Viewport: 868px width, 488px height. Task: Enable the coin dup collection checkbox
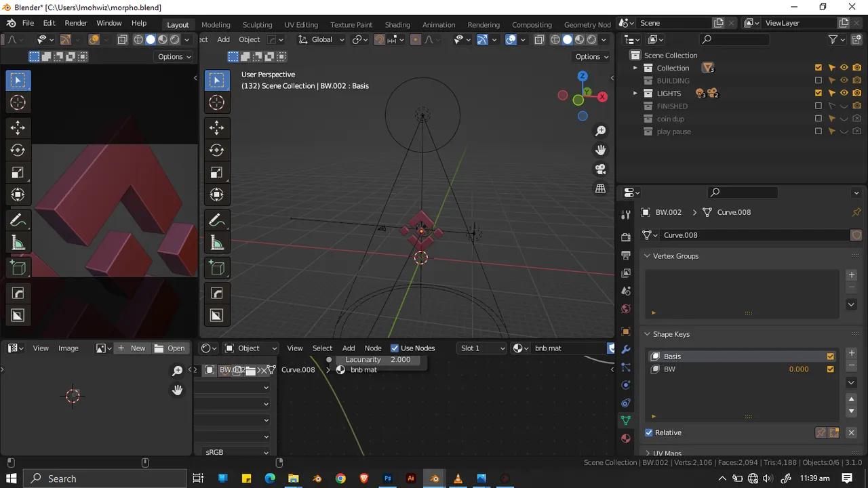coord(818,119)
